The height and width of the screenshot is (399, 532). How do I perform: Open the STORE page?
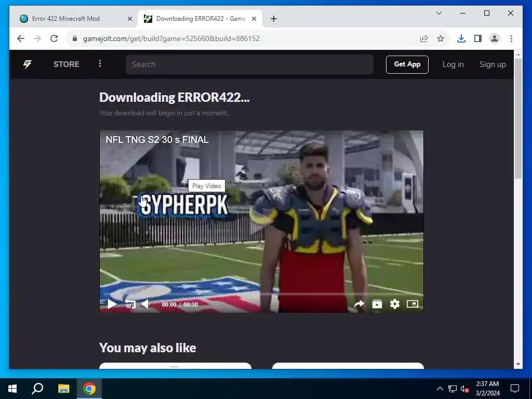coord(66,64)
